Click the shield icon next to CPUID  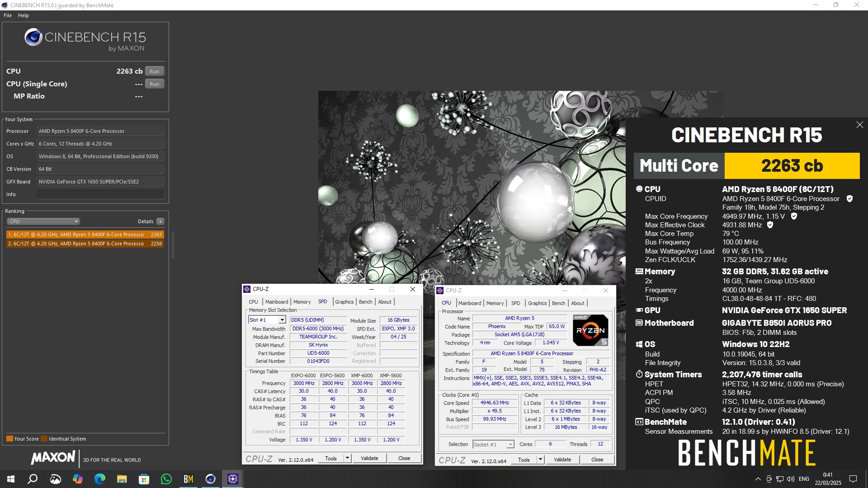[849, 199]
